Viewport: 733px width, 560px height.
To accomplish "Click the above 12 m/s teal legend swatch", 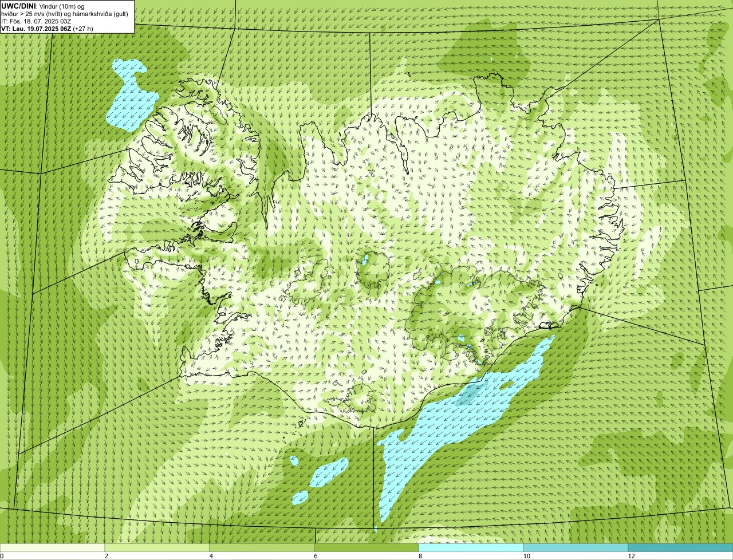I will pyautogui.click(x=681, y=547).
